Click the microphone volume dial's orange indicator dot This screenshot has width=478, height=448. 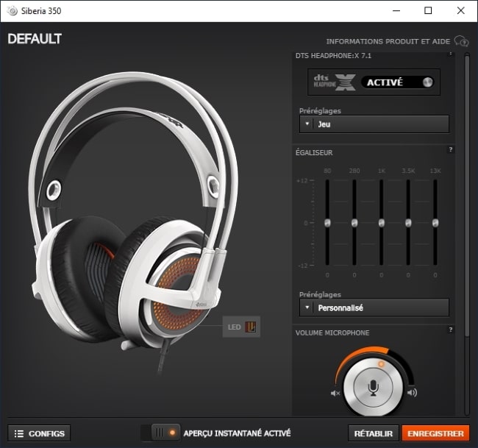(x=381, y=364)
